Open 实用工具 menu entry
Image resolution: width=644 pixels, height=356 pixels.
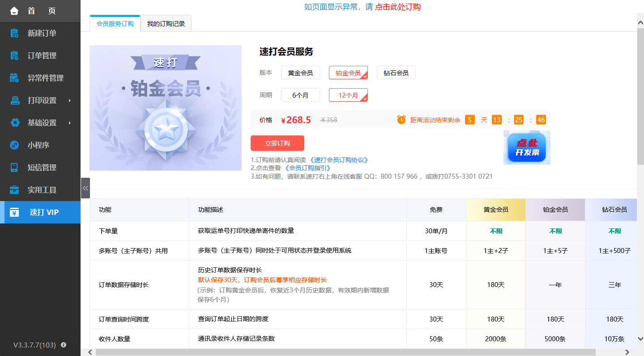point(40,190)
